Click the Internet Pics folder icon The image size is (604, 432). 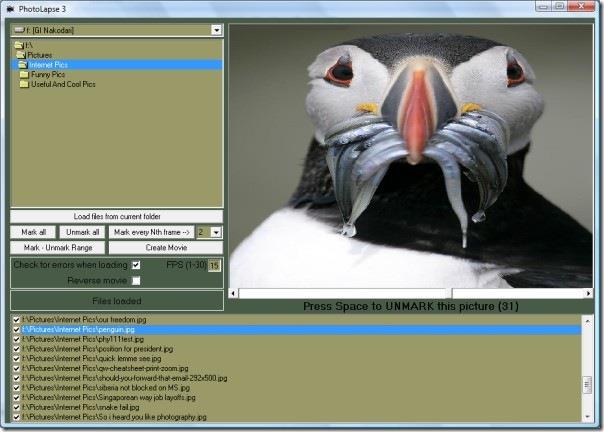click(23, 65)
